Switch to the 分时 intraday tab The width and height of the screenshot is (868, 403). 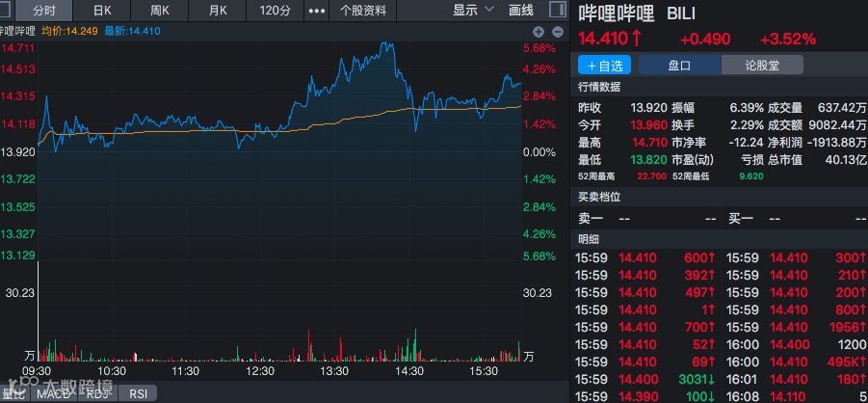click(44, 11)
